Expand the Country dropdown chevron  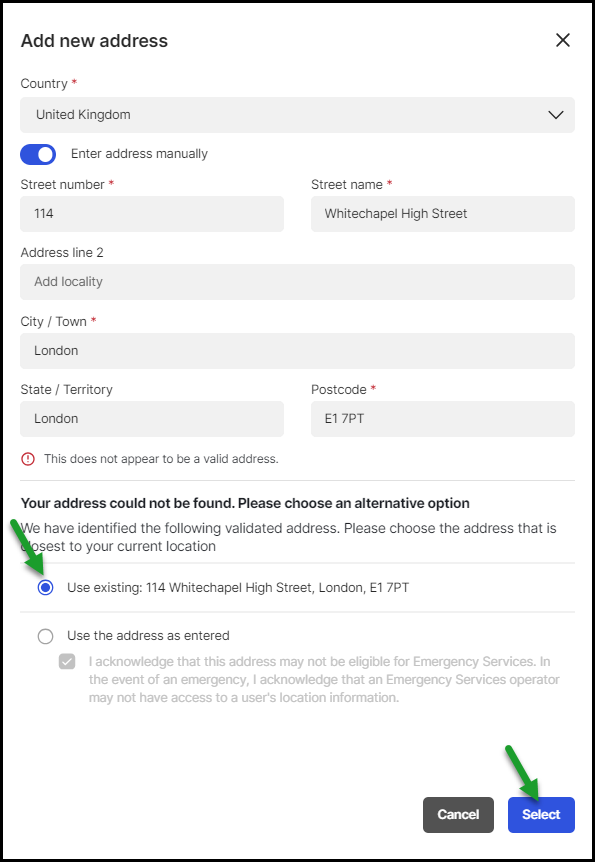[556, 115]
